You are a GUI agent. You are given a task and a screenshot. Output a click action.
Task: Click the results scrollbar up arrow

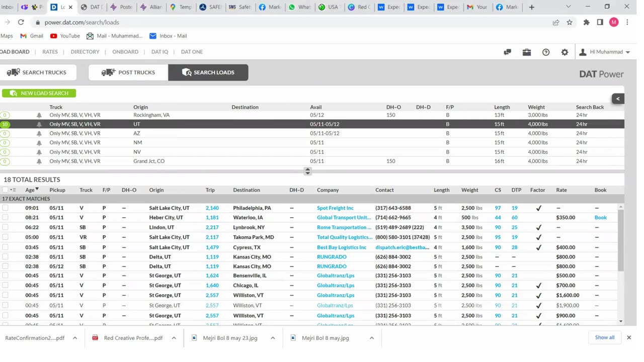tap(620, 207)
